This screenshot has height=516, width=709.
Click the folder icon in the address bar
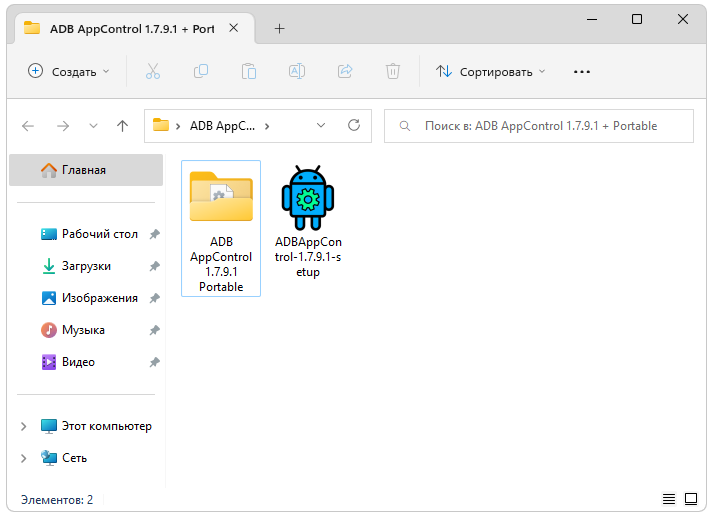(x=161, y=125)
